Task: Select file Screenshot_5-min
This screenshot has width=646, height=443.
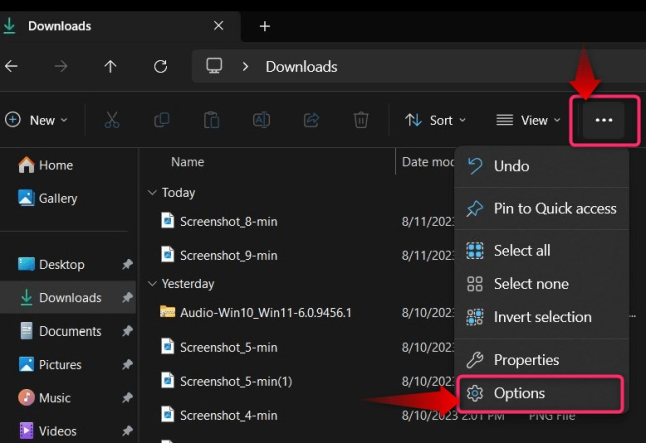Action: [219, 347]
